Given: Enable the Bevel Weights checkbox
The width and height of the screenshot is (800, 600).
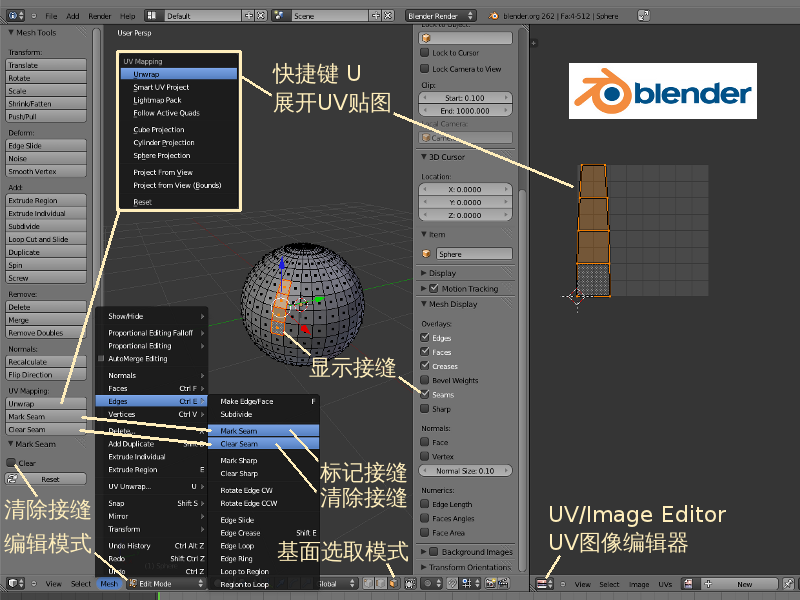Looking at the screenshot, I should pyautogui.click(x=424, y=380).
